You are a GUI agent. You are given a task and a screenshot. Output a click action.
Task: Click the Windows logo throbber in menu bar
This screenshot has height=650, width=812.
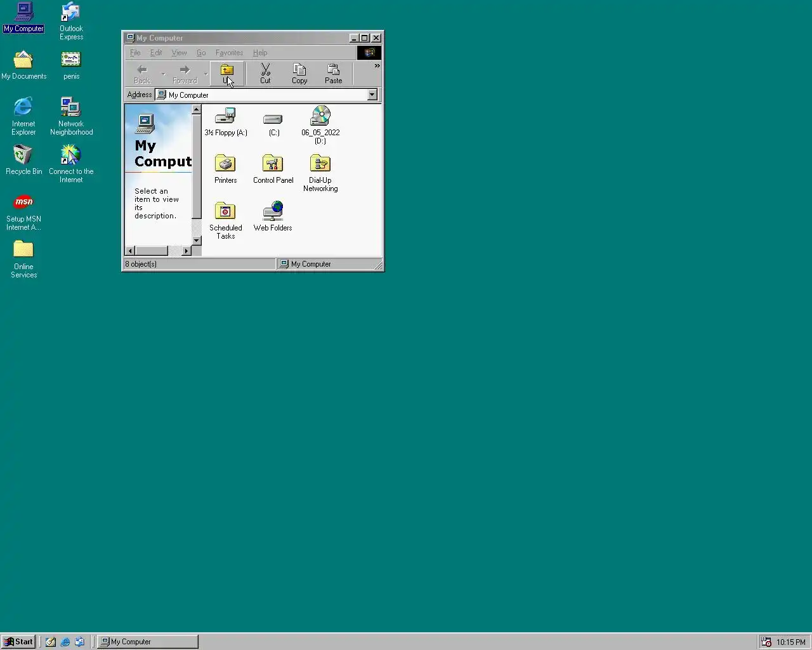369,53
